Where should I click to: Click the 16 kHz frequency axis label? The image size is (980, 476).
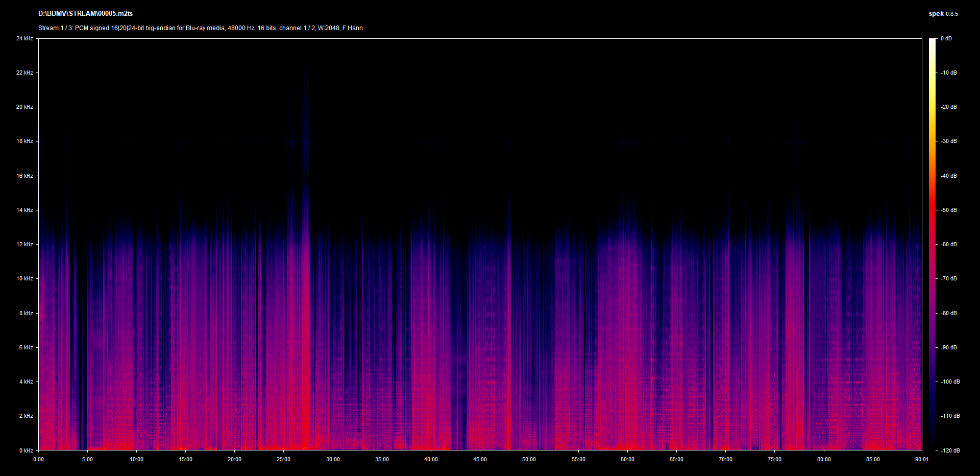click(x=24, y=176)
